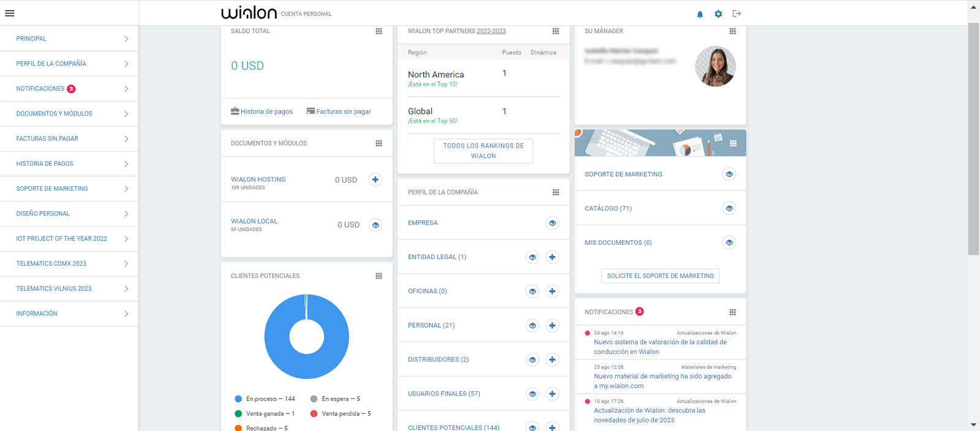Open grid menu of Clientes Potenciales widget
Viewport: 980px width, 431px height.
coord(379,276)
